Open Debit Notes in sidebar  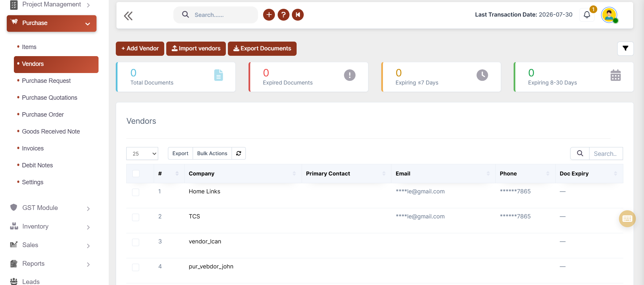[x=37, y=165]
